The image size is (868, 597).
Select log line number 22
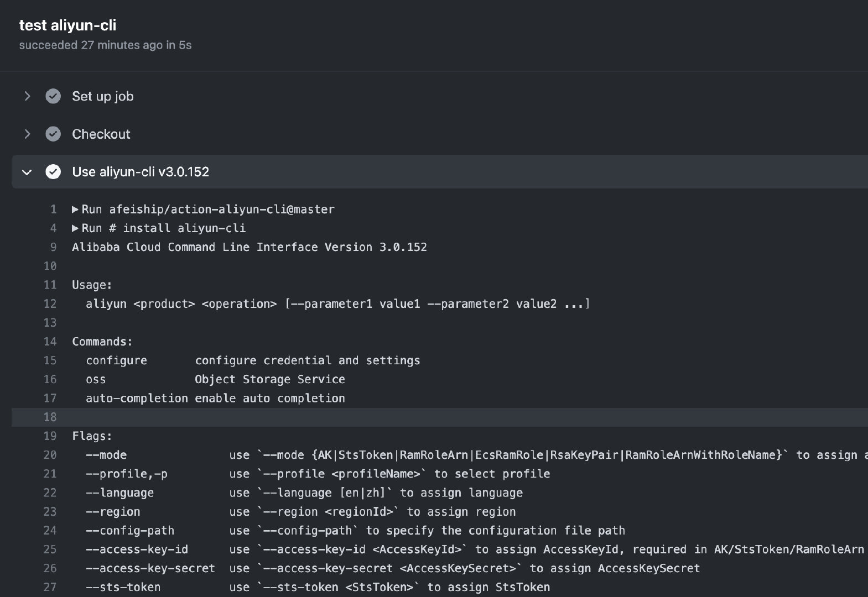pyautogui.click(x=50, y=493)
